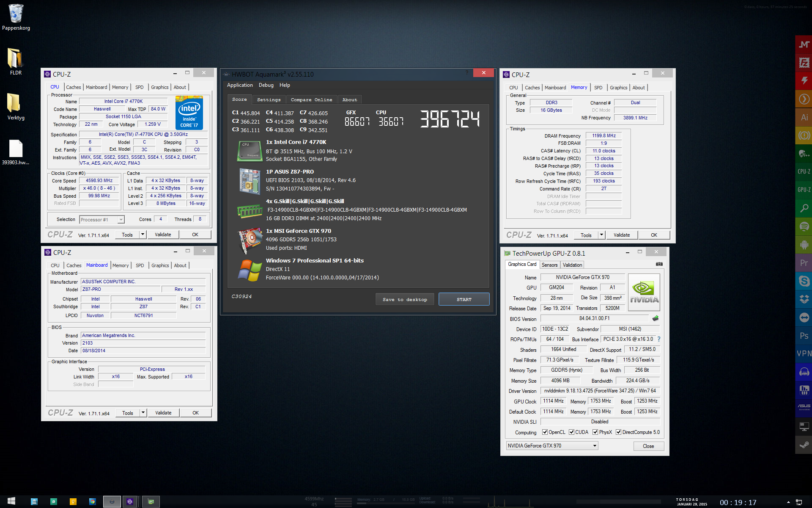Expand Tools dropdown arrow in Memory CPU-Z
The height and width of the screenshot is (508, 812).
click(602, 235)
